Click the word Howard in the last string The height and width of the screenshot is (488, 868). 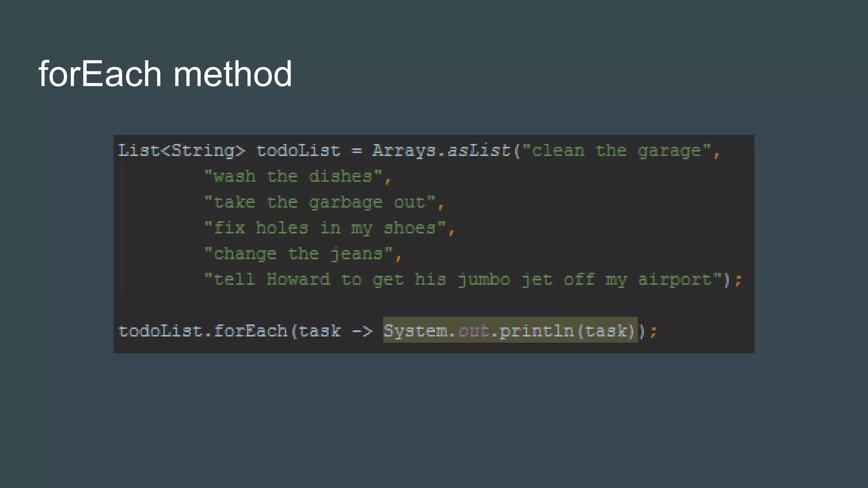coord(298,280)
